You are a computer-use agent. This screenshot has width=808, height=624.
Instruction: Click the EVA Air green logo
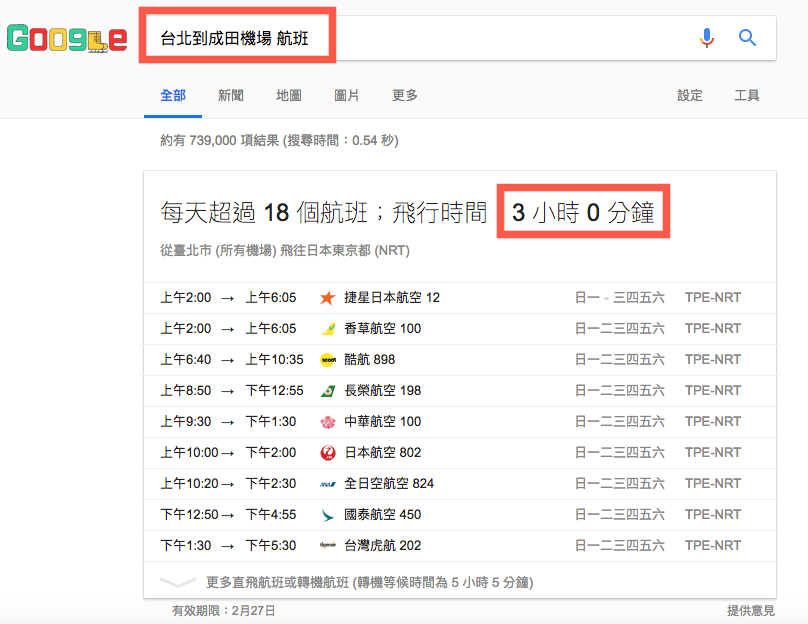(x=328, y=391)
